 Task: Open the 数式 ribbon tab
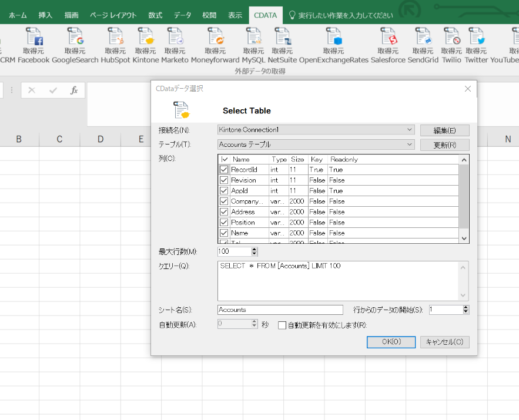[x=155, y=15]
